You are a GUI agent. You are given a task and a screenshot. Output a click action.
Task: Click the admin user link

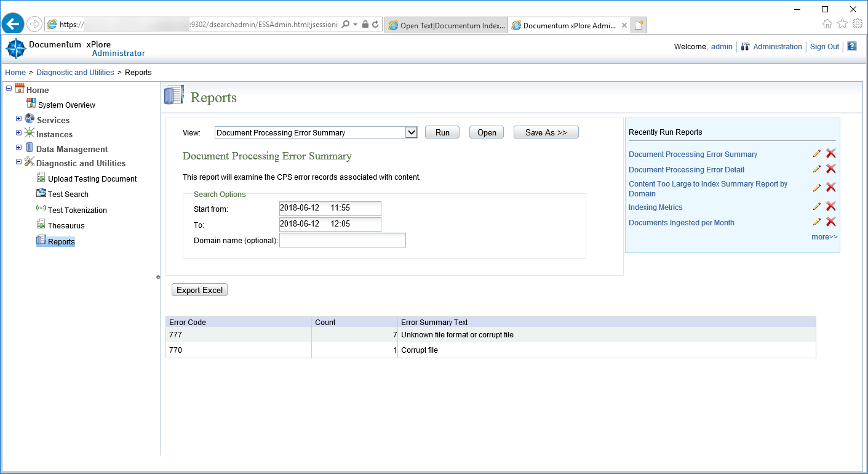pos(722,47)
